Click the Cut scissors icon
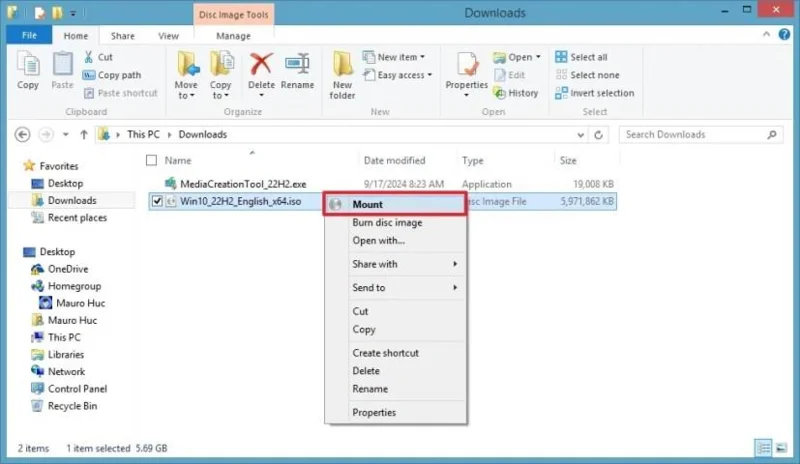Screen dimensions: 800x464 coord(89,57)
